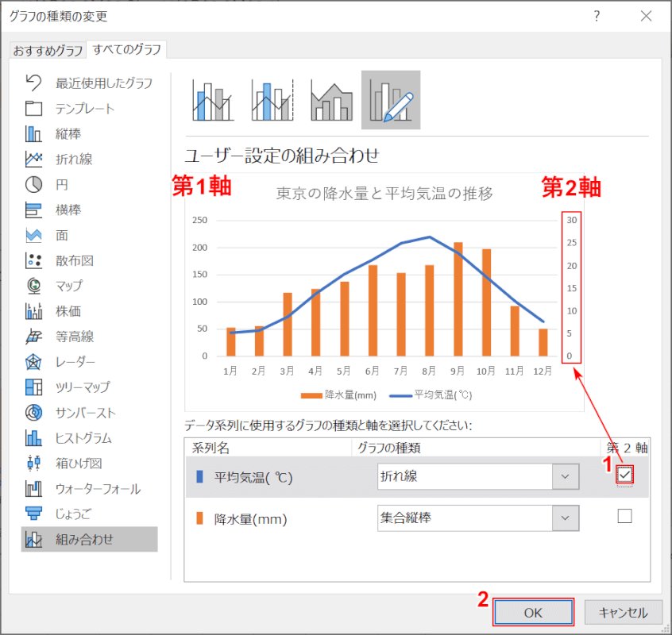Choose the Area chart (面) icon
The image size is (672, 635).
click(33, 235)
